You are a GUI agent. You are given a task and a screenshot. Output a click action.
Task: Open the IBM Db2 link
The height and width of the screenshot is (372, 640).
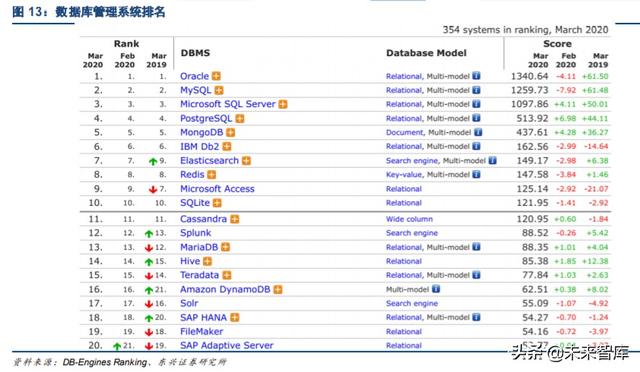[x=200, y=146]
